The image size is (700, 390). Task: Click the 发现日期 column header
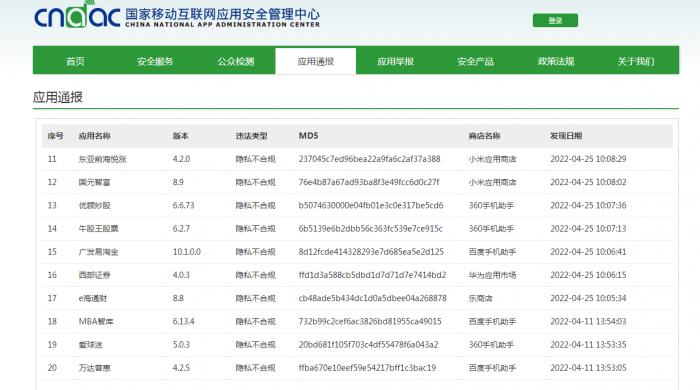click(566, 136)
